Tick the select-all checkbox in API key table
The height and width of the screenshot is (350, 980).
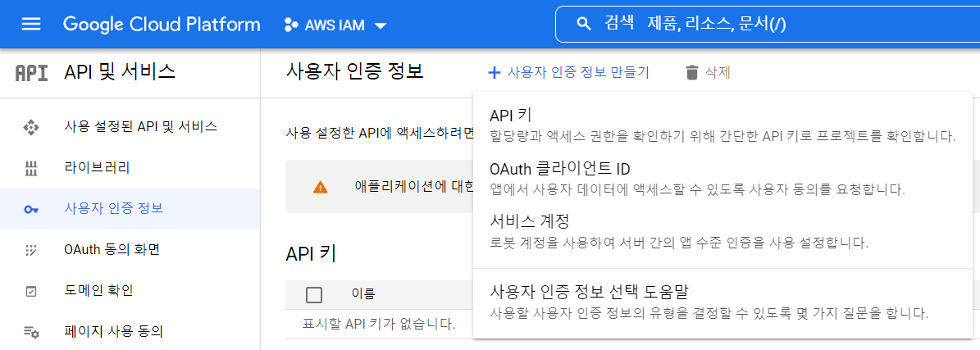click(x=314, y=294)
